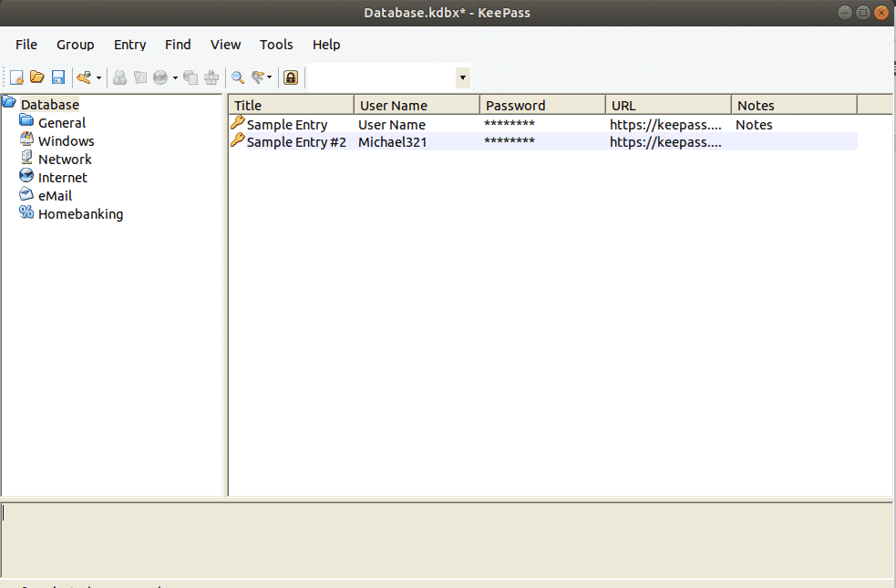Click the Lock Workspace padlock icon
896x588 pixels.
pos(290,77)
